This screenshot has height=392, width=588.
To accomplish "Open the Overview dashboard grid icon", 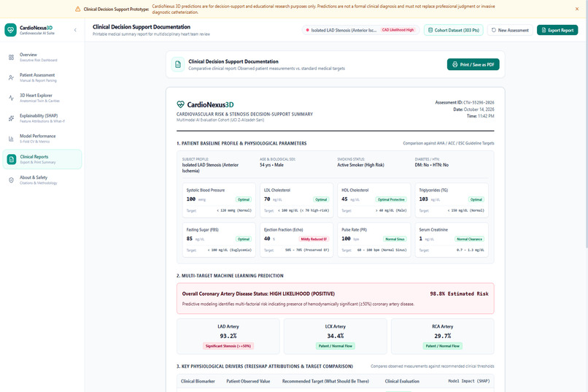I will (11, 58).
